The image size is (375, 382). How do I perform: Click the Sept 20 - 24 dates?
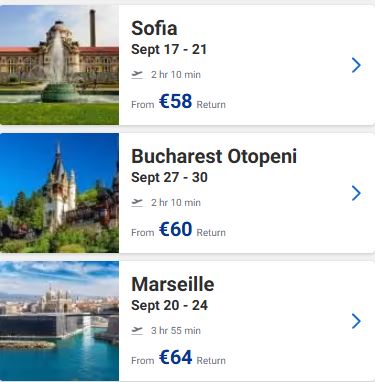(169, 305)
